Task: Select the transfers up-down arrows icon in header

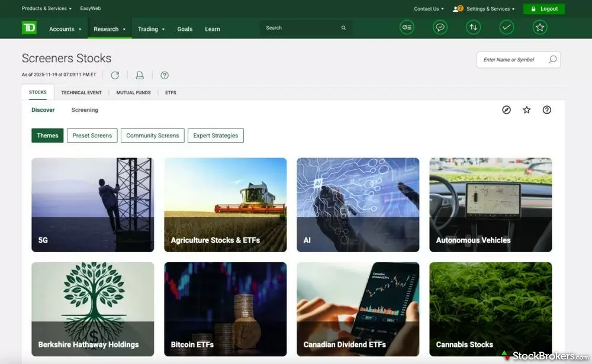Action: [x=473, y=27]
